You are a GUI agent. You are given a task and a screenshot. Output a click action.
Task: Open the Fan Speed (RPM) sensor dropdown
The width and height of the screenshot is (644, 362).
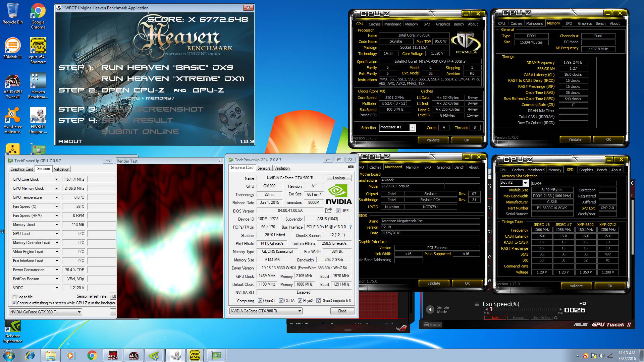click(x=57, y=216)
